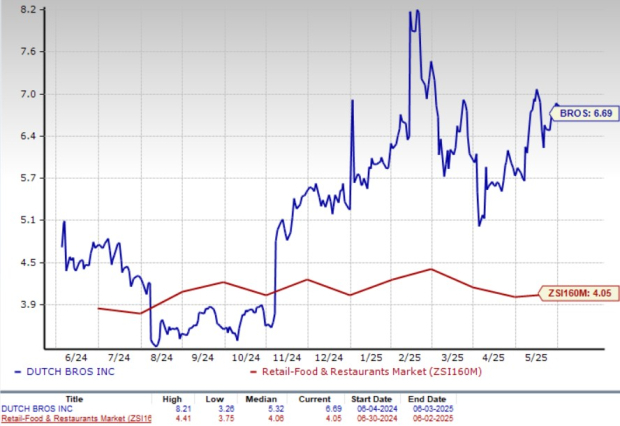Select Retail-Food median value 4.06
The image size is (620, 426).
click(x=276, y=418)
